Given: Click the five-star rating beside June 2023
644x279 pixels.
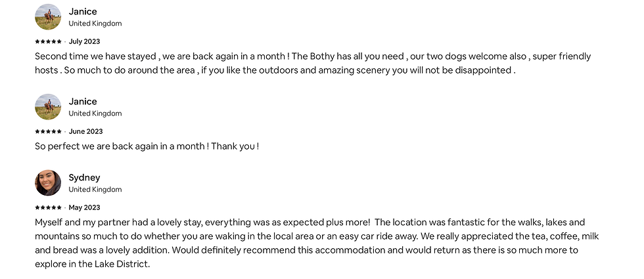Looking at the screenshot, I should [x=48, y=131].
